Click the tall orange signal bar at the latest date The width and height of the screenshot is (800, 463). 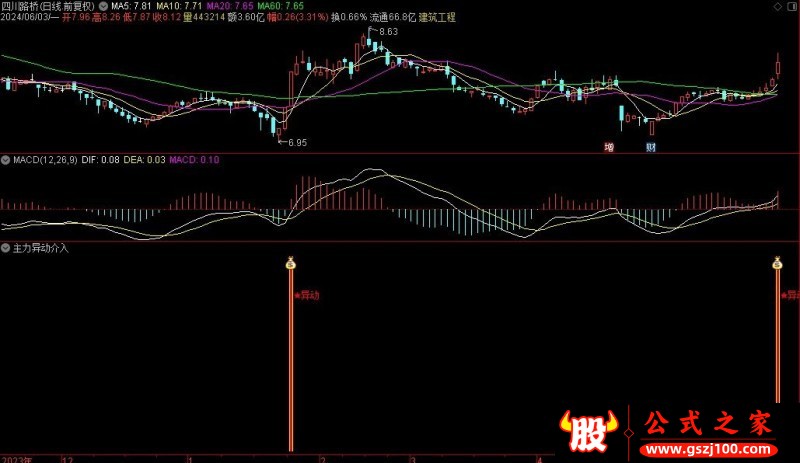(778, 336)
